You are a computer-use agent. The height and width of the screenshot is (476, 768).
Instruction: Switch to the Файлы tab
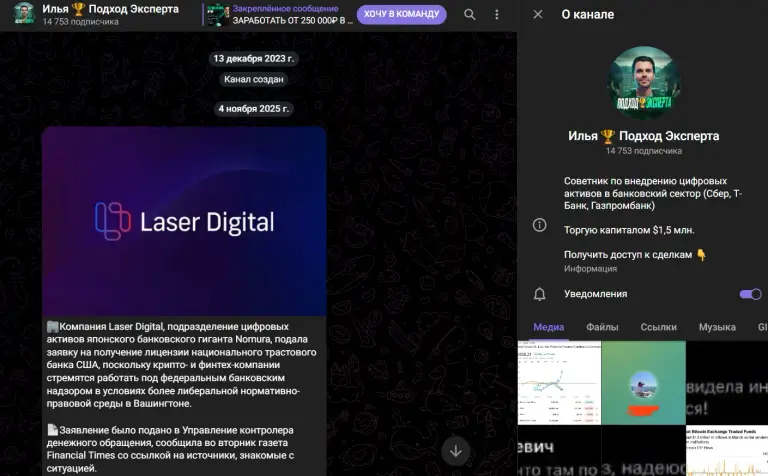[602, 327]
